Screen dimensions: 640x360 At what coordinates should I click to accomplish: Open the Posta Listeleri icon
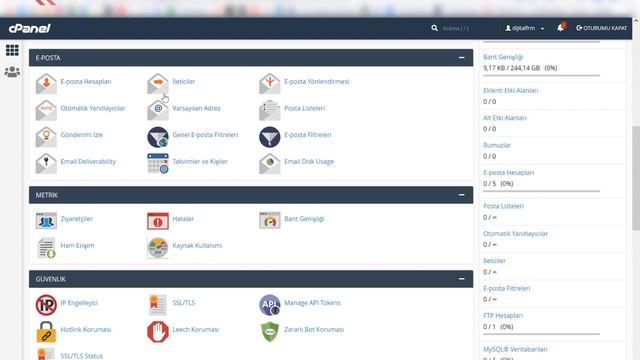pyautogui.click(x=269, y=110)
